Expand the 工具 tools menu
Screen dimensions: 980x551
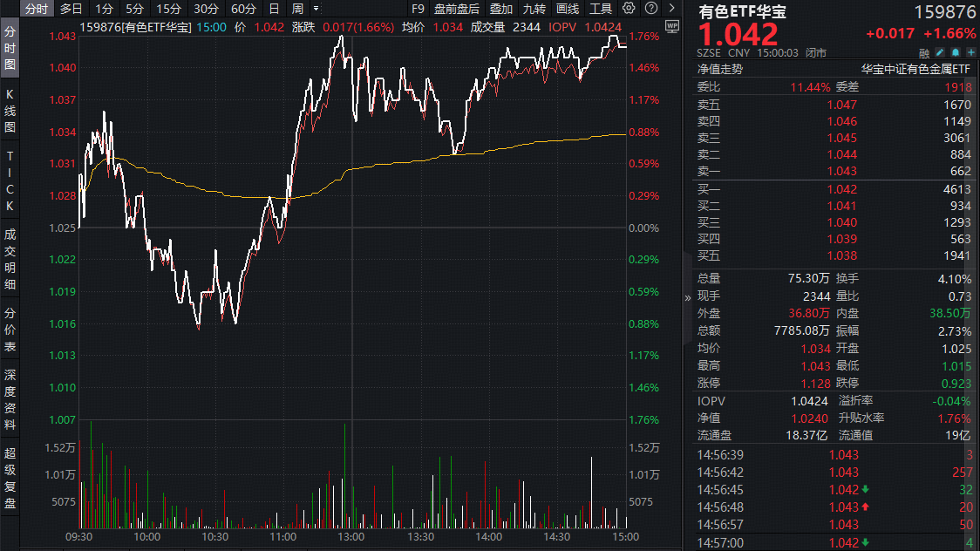click(x=601, y=9)
